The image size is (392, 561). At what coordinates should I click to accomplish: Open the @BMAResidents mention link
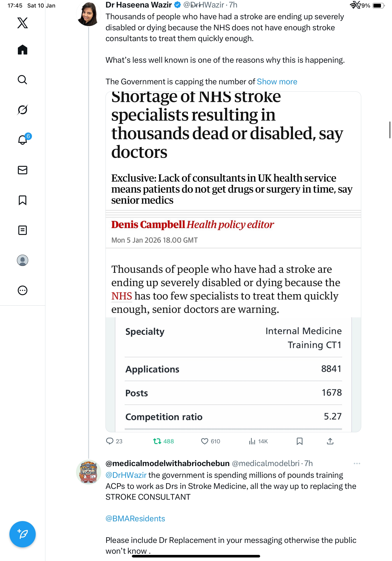click(x=135, y=518)
